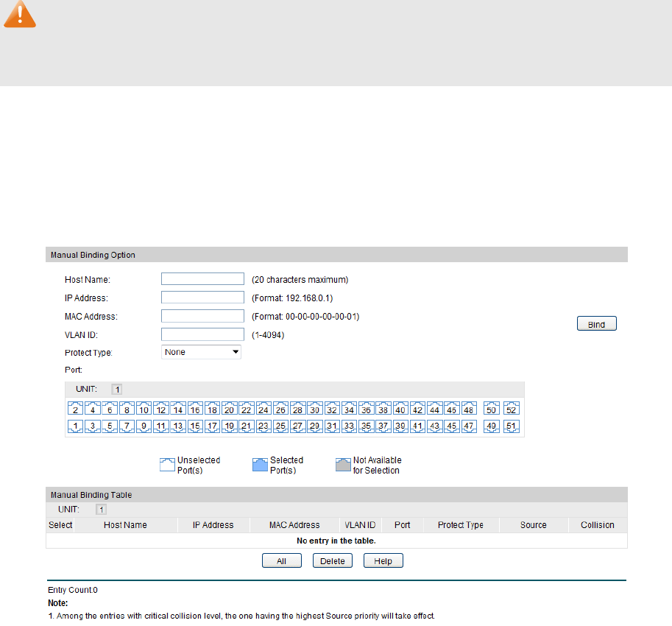Select port 33 icon
Viewport: 672px width, 626px height.
point(350,426)
